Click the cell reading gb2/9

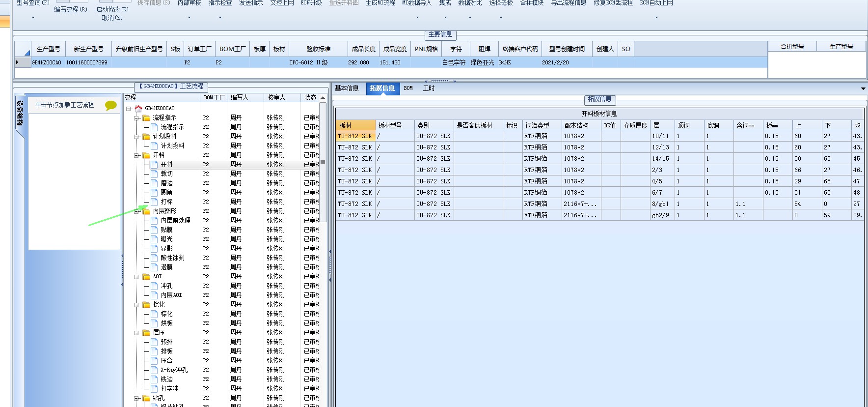pyautogui.click(x=662, y=215)
